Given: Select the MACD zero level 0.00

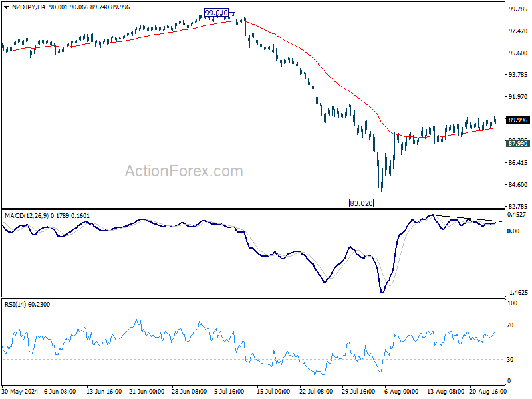Looking at the screenshot, I should click(x=513, y=231).
